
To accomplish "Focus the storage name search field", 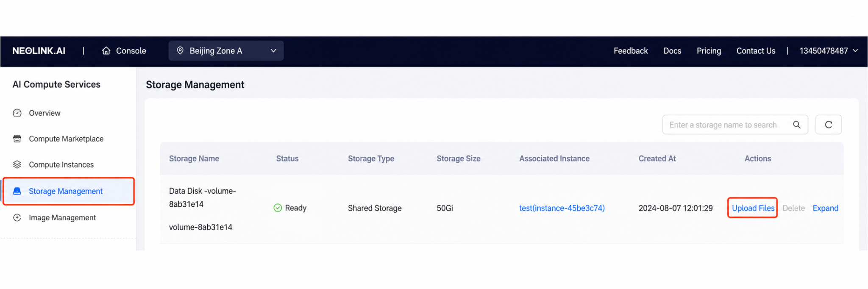I will pyautogui.click(x=735, y=125).
